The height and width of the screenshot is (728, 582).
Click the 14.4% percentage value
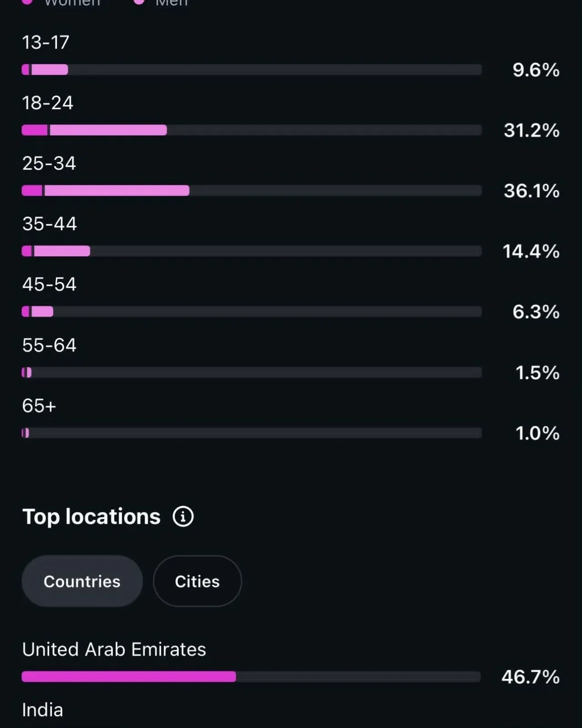[x=531, y=251]
